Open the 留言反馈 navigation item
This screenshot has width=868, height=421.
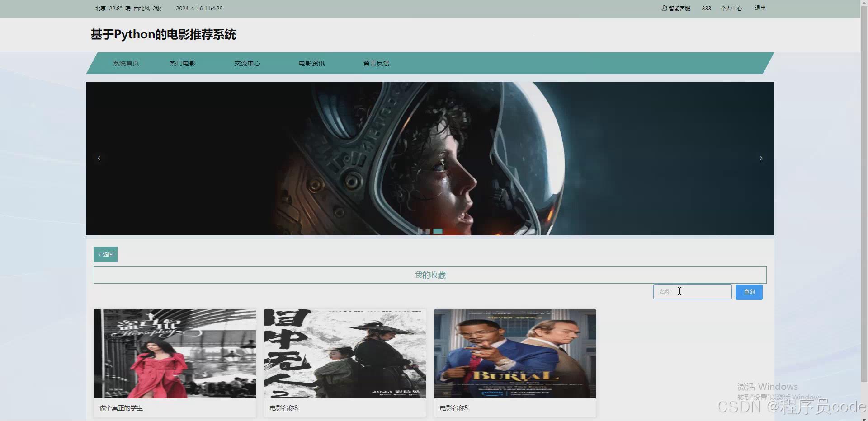[x=377, y=63]
